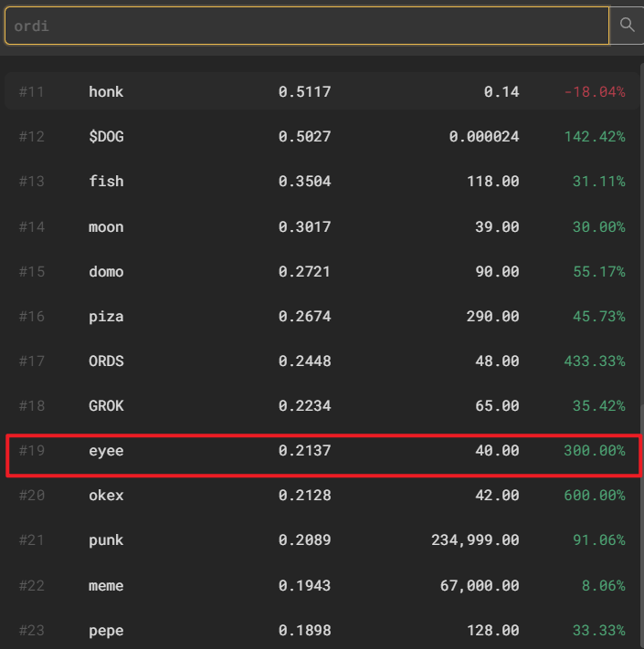This screenshot has width=644, height=649.
Task: Click the 0.2674 value for piza
Action: (x=304, y=316)
